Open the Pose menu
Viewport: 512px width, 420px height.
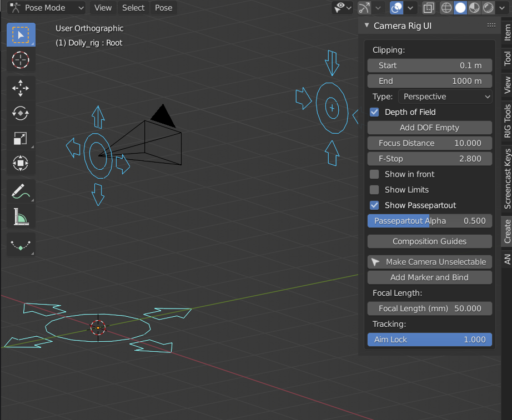(x=163, y=8)
